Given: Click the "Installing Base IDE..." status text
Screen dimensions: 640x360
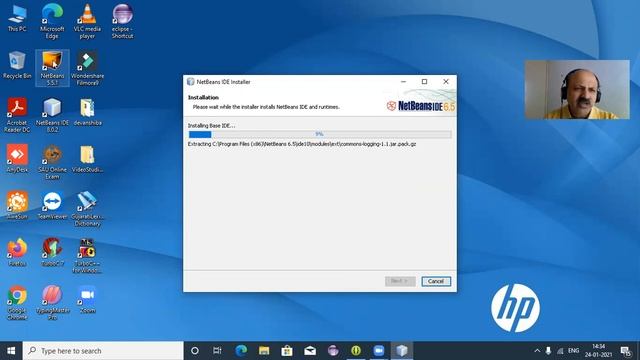Looking at the screenshot, I should pyautogui.click(x=211, y=126).
